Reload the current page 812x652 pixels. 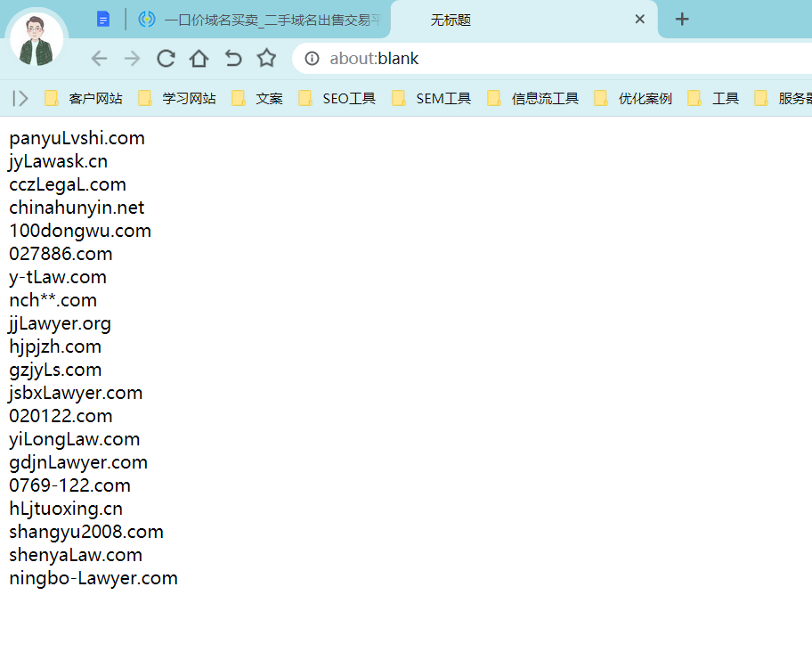(166, 59)
